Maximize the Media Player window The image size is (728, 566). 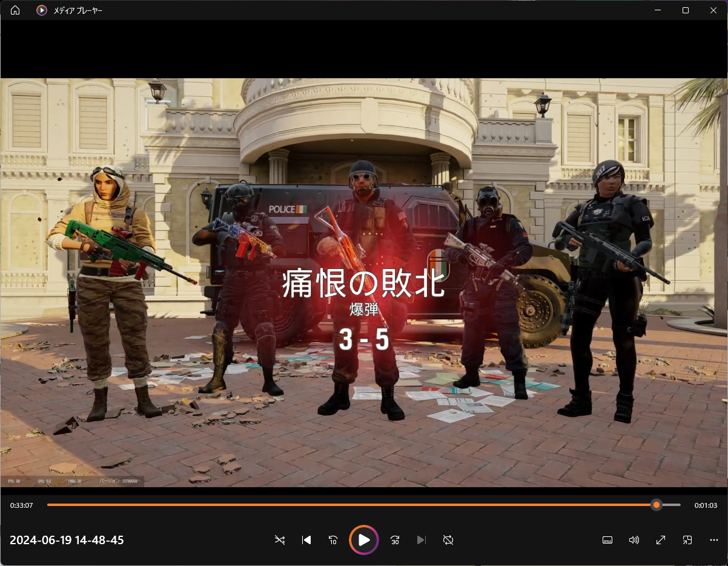pos(686,10)
